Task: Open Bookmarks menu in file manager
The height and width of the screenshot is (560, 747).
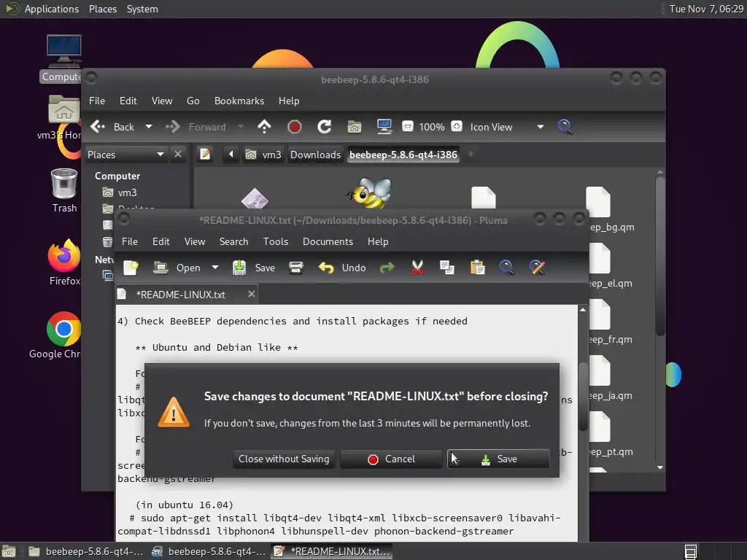Action: point(239,101)
